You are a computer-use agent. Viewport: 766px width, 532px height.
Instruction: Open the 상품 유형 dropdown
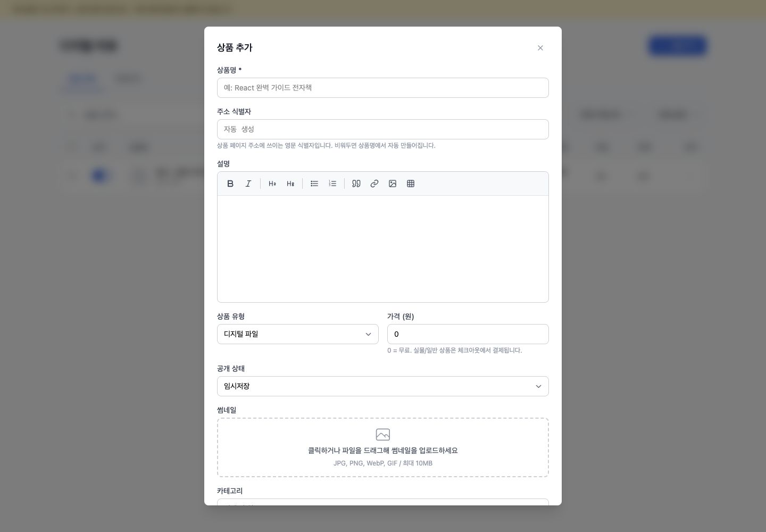tap(298, 334)
